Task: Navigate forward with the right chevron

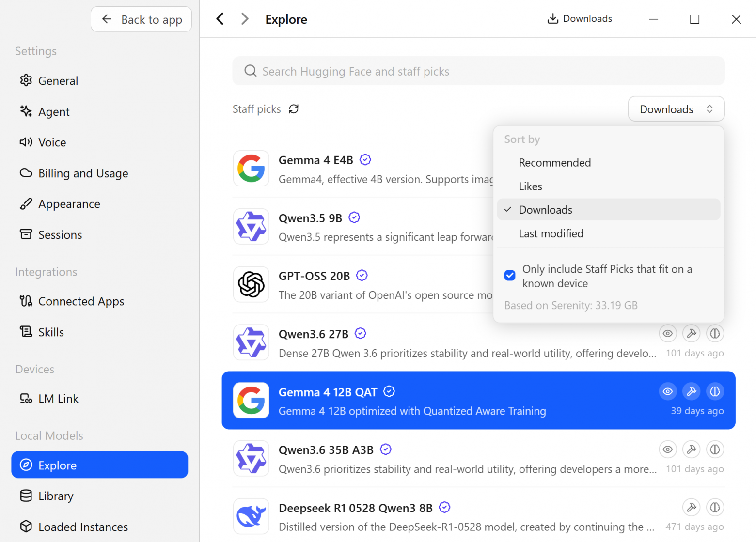Action: click(x=245, y=19)
